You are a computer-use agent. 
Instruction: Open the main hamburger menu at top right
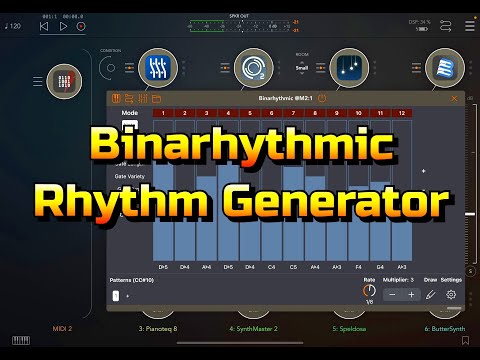click(470, 26)
